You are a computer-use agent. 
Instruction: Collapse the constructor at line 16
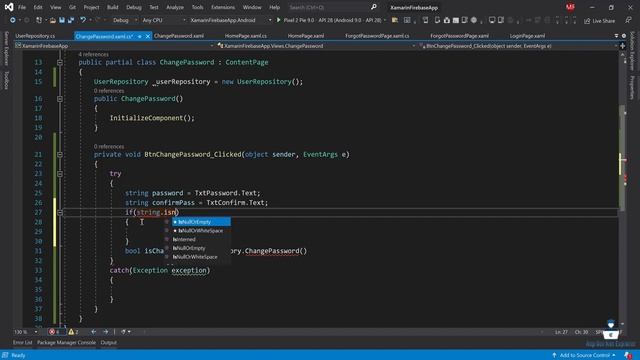click(x=60, y=99)
